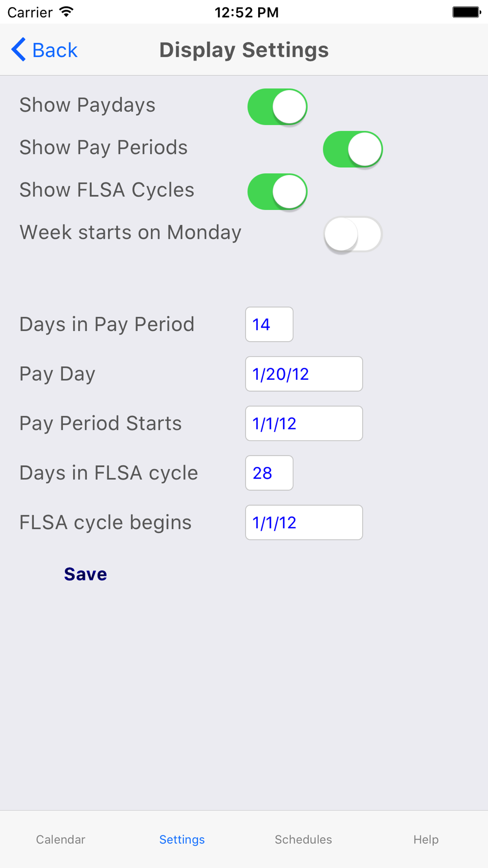Tap the Display Settings title
488x868 pixels.
tap(244, 50)
